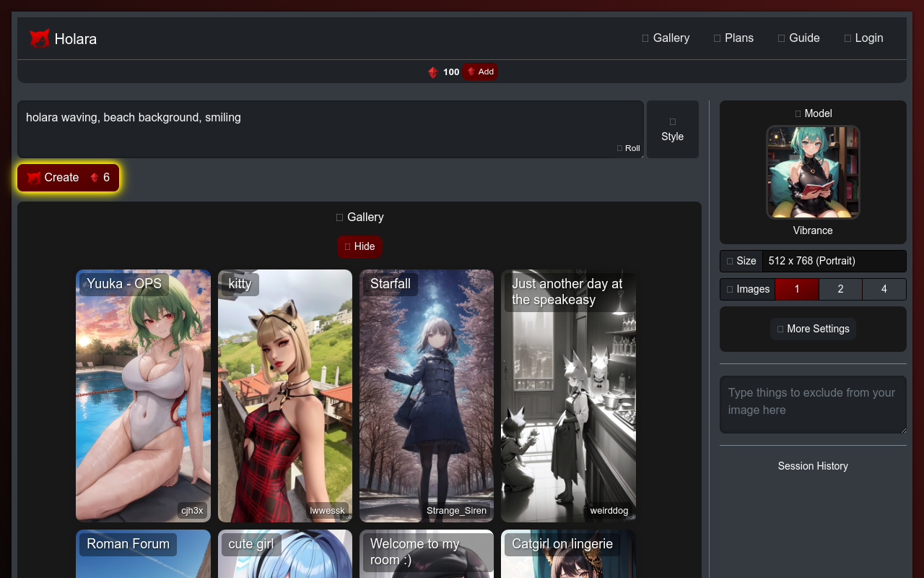Open the Login page
The width and height of the screenshot is (924, 578).
pyautogui.click(x=863, y=38)
